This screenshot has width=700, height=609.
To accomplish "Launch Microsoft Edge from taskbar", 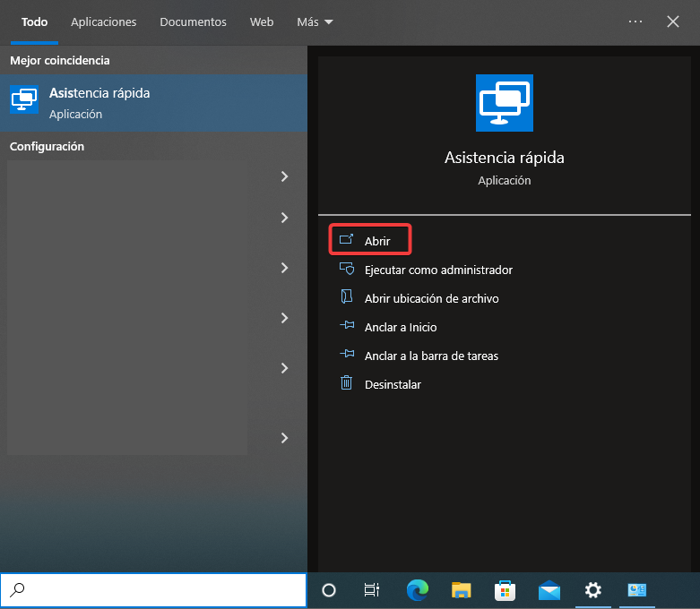I will tap(417, 590).
